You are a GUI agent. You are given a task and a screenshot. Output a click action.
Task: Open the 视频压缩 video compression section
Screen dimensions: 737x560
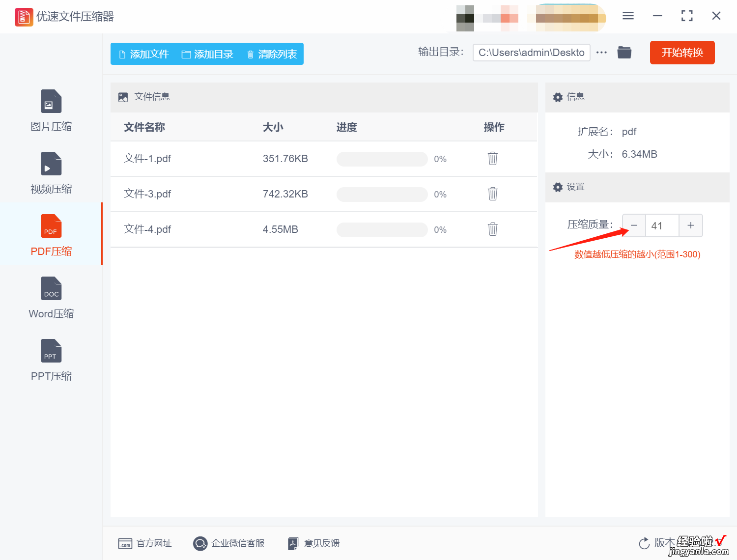(51, 173)
